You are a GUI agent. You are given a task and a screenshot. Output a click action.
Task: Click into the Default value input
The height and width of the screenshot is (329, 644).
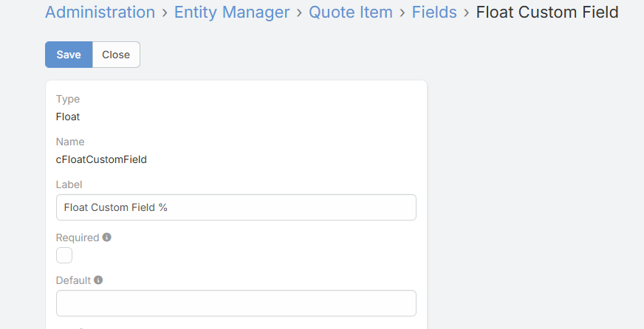236,303
